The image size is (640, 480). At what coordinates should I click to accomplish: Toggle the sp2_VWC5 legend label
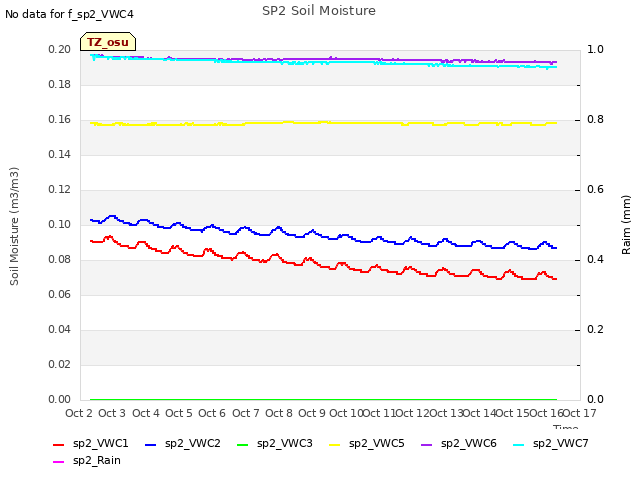[x=377, y=444]
